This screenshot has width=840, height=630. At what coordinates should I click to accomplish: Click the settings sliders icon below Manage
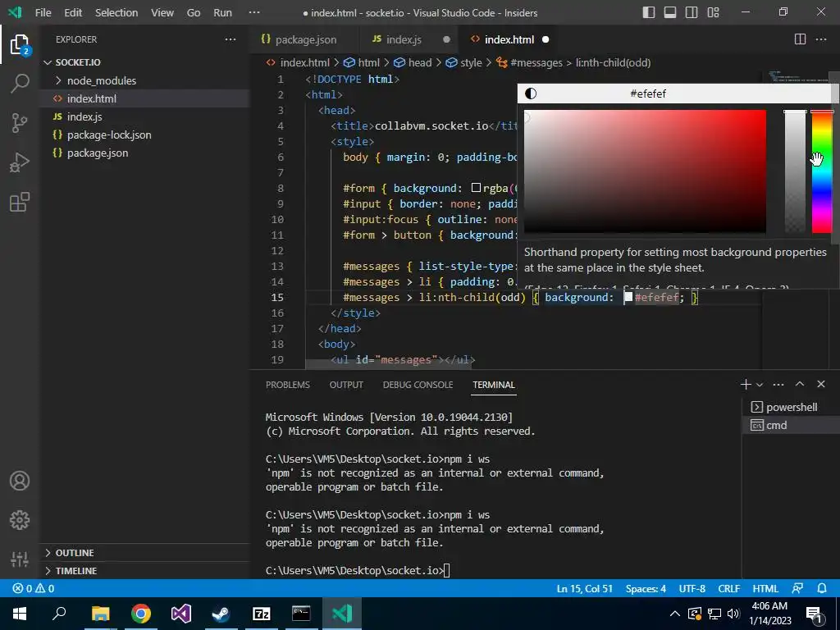coord(20,559)
